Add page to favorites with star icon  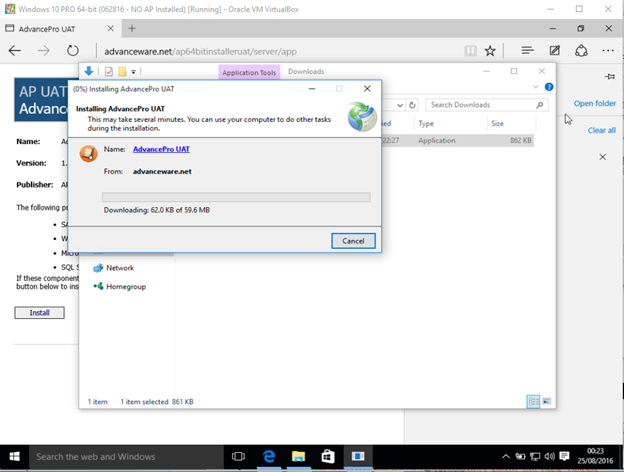coord(490,50)
